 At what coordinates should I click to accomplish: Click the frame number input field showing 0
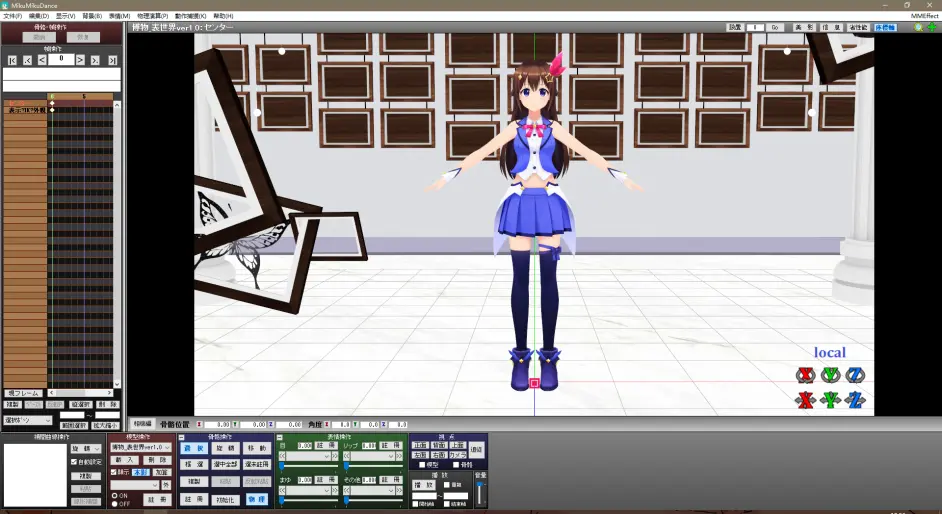point(61,59)
